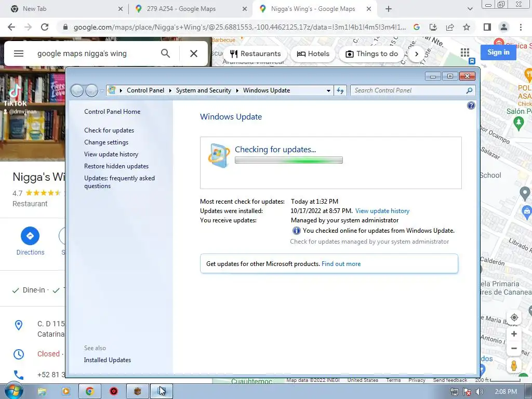Clear the Google Maps search box
The height and width of the screenshot is (399, 532).
point(194,54)
